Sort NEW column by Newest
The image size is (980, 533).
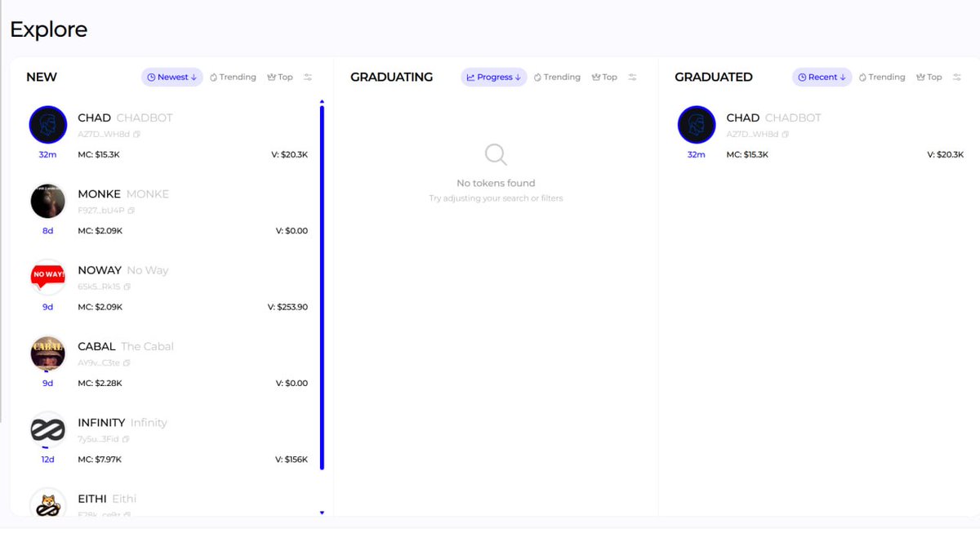pyautogui.click(x=172, y=78)
